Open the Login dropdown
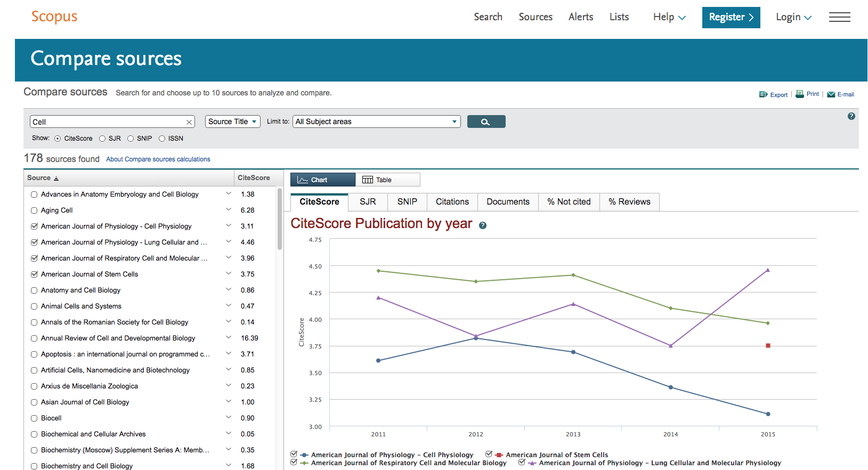Viewport: 868px width, 470px height. click(793, 17)
